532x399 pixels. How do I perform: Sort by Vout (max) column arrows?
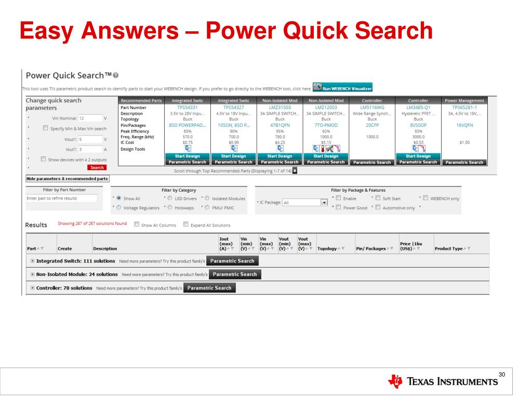pos(309,249)
